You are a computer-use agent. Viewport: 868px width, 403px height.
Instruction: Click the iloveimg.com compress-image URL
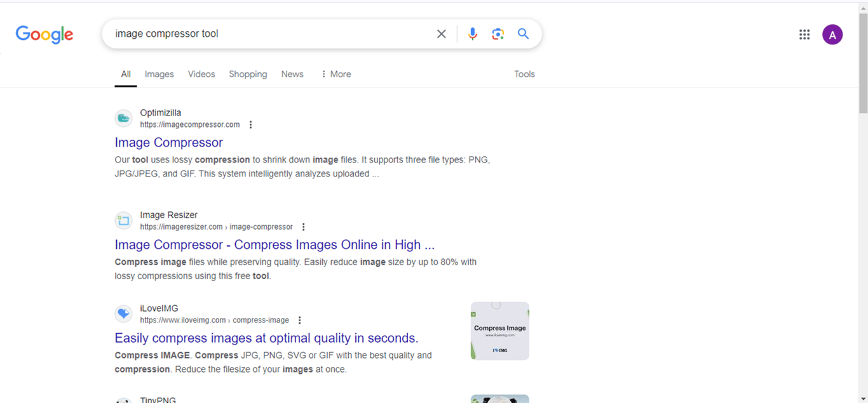pos(214,320)
